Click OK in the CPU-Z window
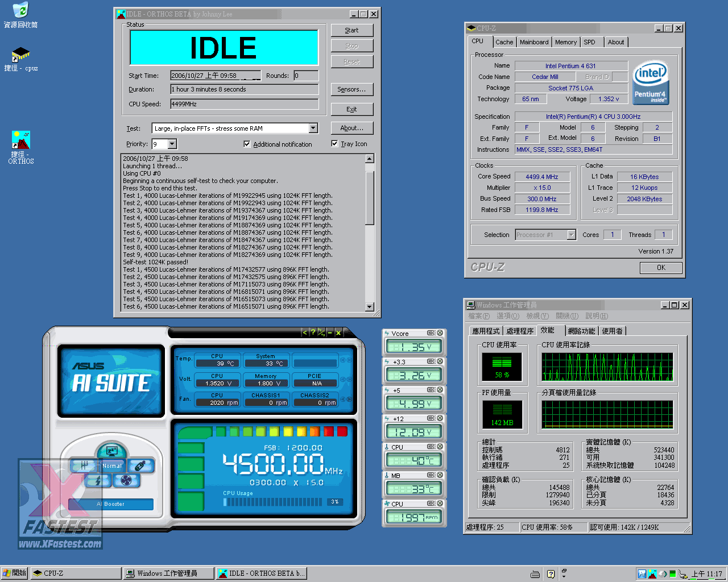The height and width of the screenshot is (582, 728). tap(660, 268)
